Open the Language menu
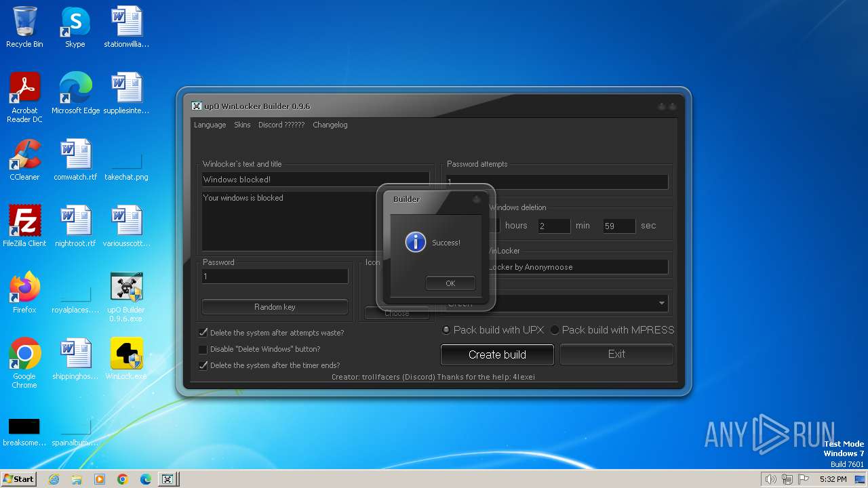The width and height of the screenshot is (868, 488). pos(210,125)
